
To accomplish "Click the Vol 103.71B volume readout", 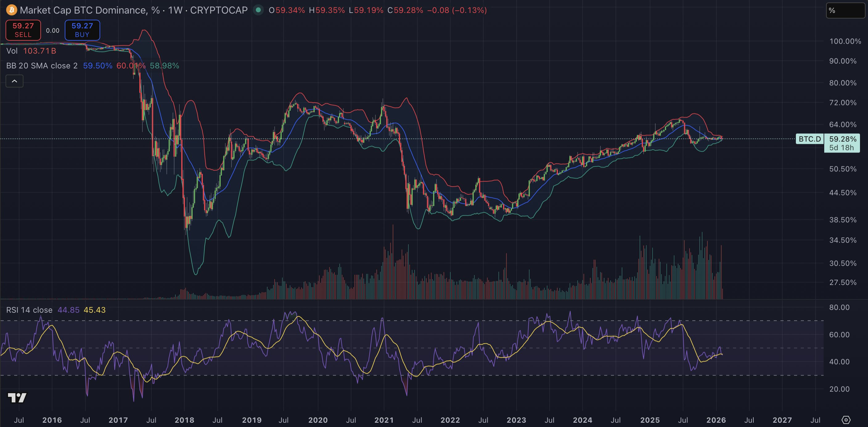I will (31, 51).
